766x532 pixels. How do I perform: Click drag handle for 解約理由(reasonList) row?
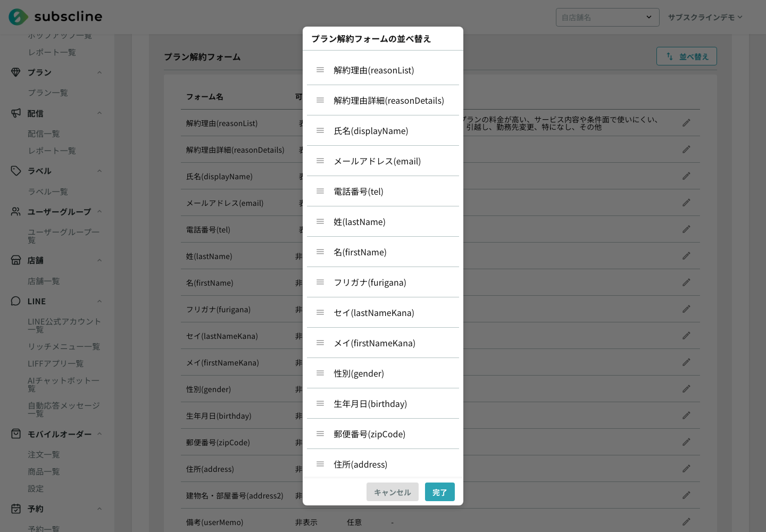click(x=320, y=70)
